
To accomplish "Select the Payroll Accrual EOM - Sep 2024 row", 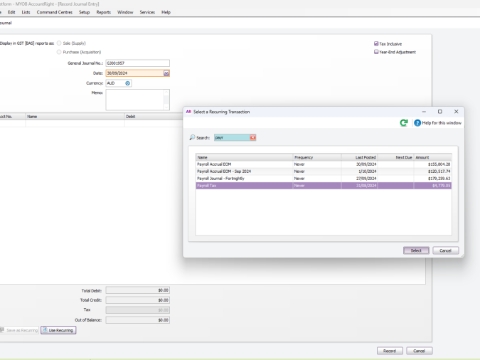I will click(x=323, y=171).
